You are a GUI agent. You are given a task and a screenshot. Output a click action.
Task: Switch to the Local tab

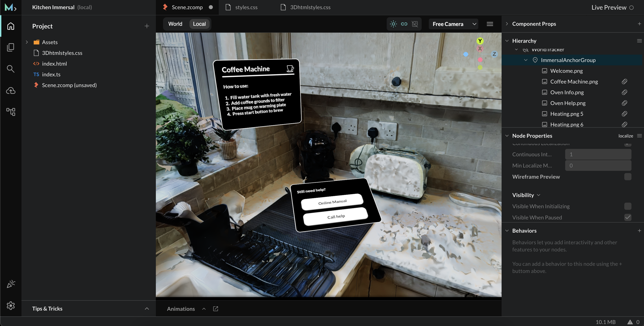click(199, 24)
